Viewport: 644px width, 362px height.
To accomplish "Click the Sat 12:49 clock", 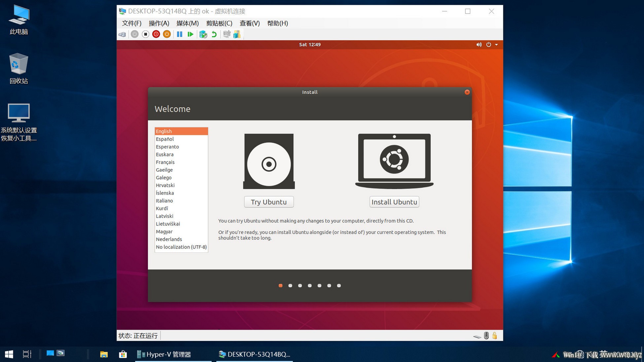I will coord(310,45).
